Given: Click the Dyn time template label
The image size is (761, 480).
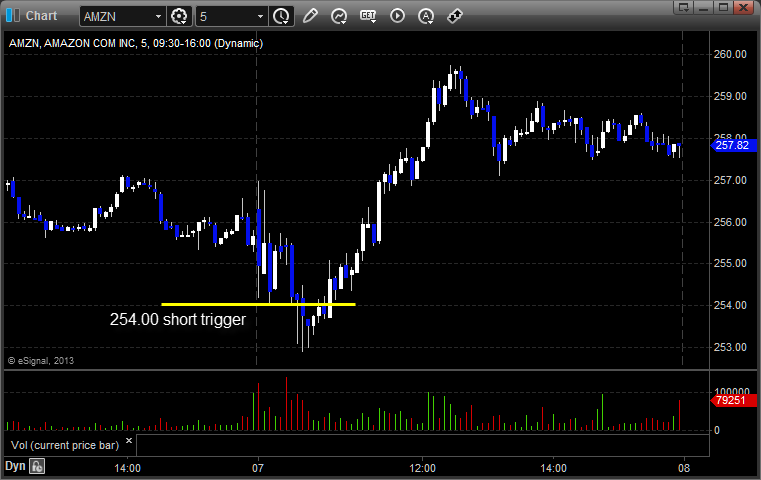Looking at the screenshot, I should click(x=15, y=466).
